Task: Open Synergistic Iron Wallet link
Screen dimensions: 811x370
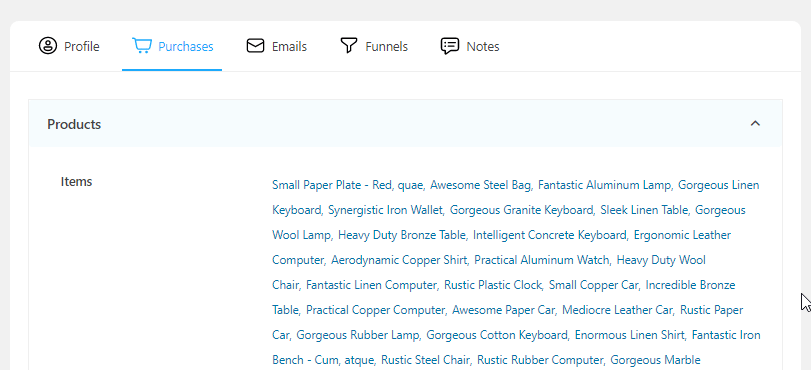Action: click(385, 210)
